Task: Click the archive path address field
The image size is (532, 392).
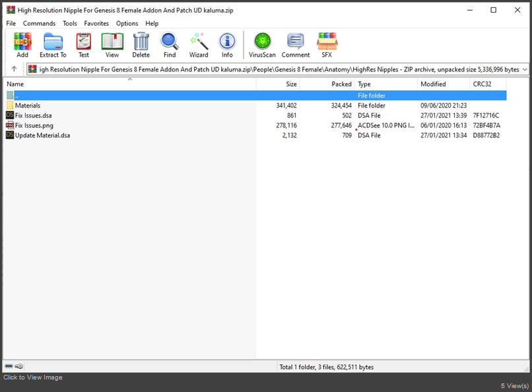Action: [277, 69]
